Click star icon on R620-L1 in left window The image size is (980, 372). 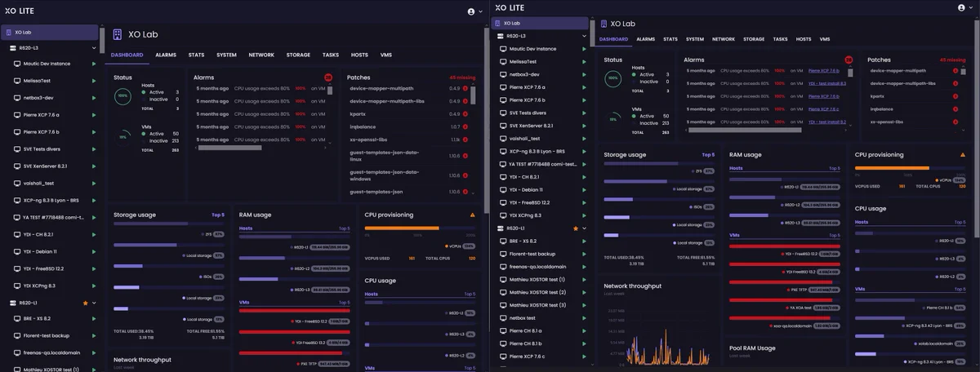pyautogui.click(x=85, y=303)
